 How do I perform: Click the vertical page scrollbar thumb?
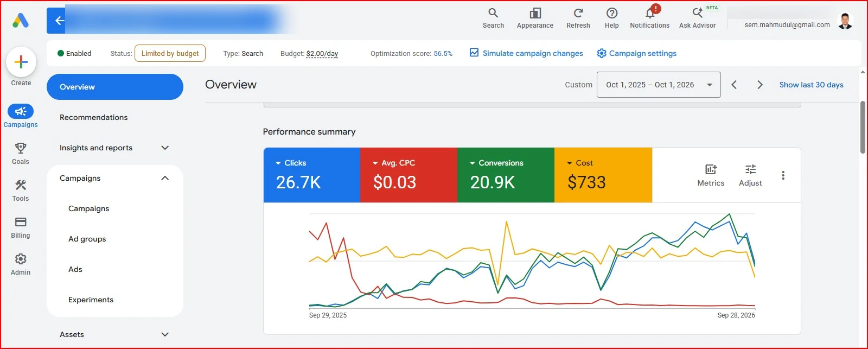863,127
